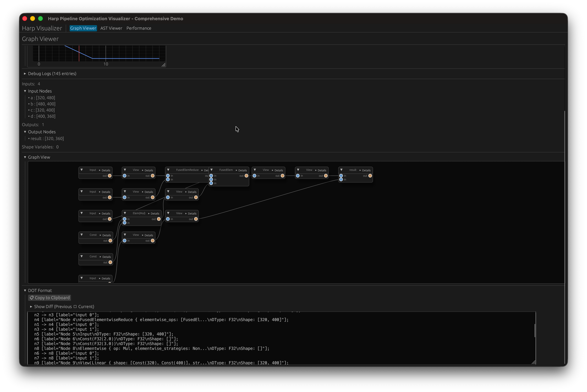Open the Performance tab
Viewport: 587px width, 392px height.
139,28
